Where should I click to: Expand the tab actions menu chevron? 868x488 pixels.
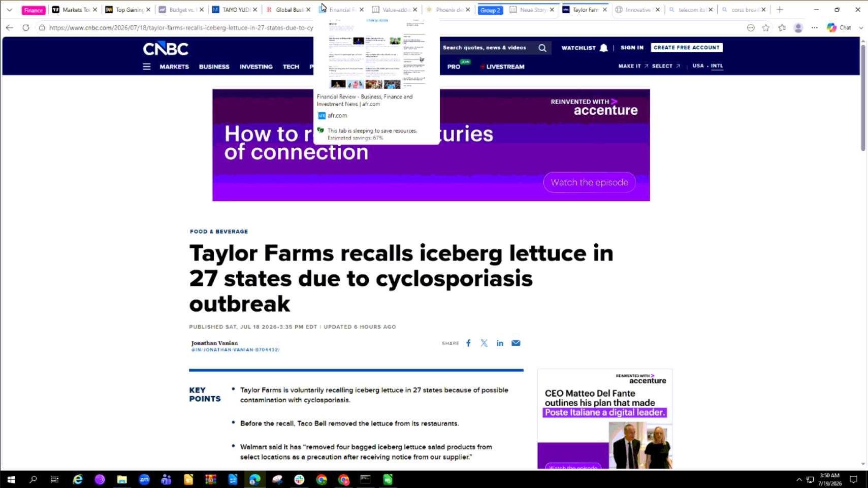click(x=9, y=10)
